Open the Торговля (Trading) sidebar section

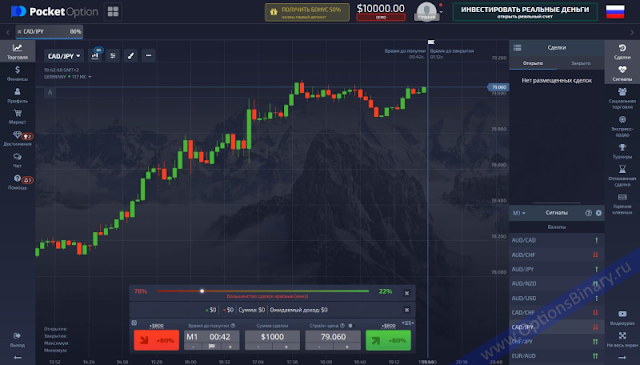click(x=17, y=51)
